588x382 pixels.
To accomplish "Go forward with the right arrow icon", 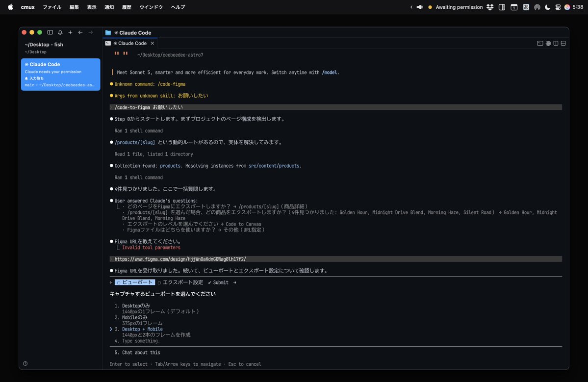I will pyautogui.click(x=90, y=33).
